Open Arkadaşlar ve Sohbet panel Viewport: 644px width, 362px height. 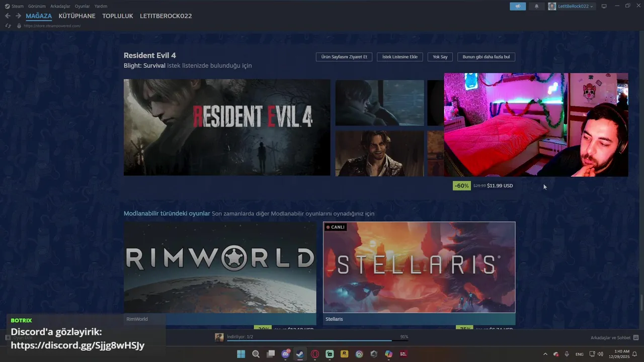coord(614,337)
